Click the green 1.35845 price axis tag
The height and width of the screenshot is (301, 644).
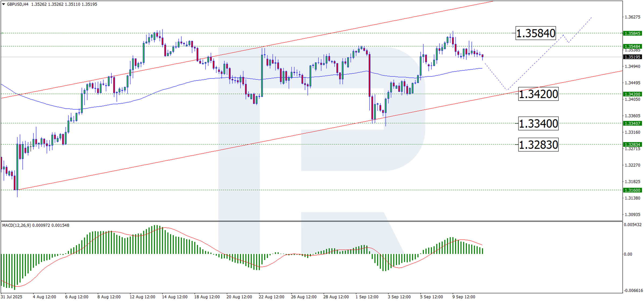632,33
